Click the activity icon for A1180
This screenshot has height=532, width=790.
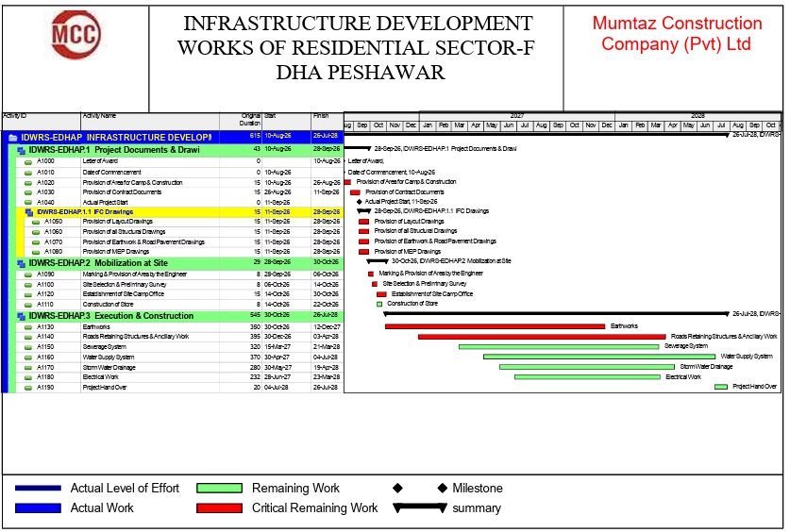tap(28, 377)
